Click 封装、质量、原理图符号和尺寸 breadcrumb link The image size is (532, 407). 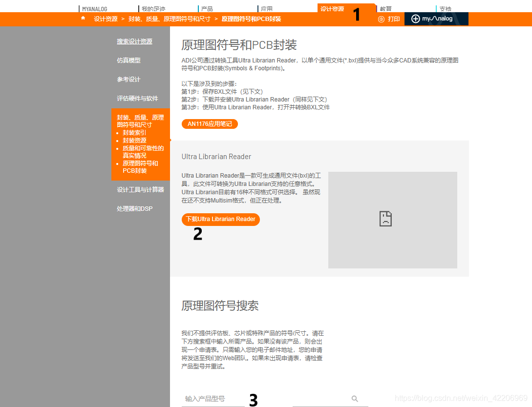[x=170, y=19]
